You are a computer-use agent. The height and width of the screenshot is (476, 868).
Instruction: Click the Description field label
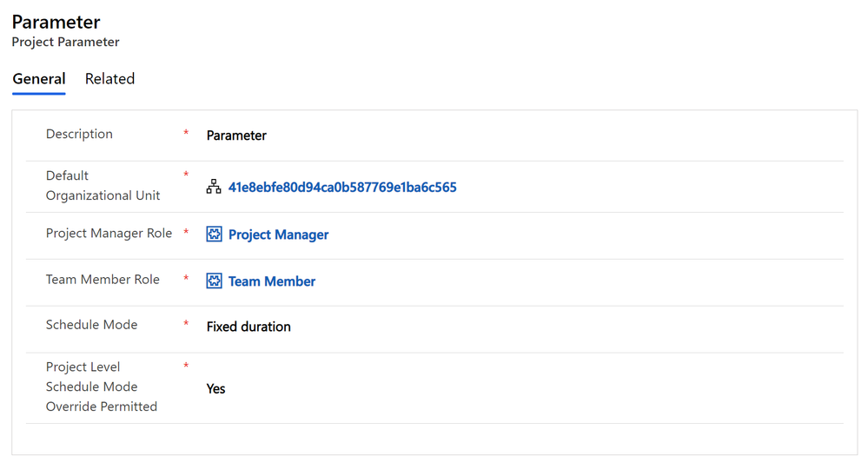pos(79,134)
